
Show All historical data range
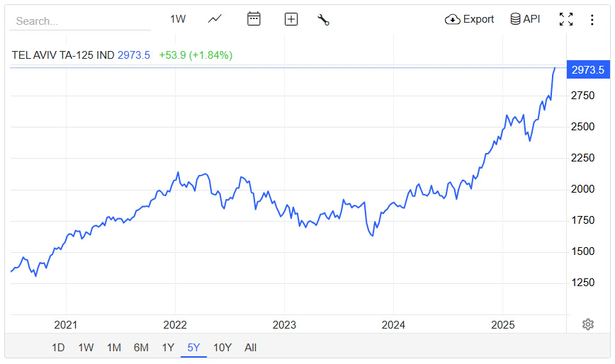click(x=250, y=348)
